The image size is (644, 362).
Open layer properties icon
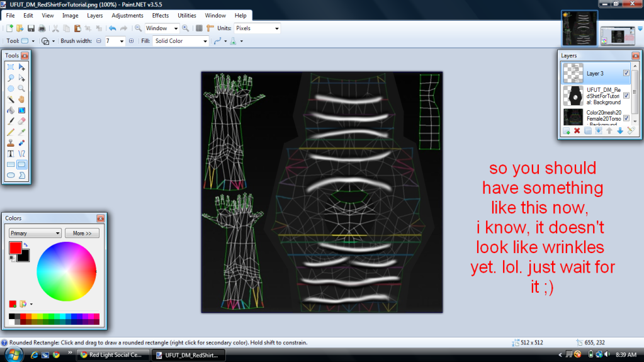[x=631, y=131]
